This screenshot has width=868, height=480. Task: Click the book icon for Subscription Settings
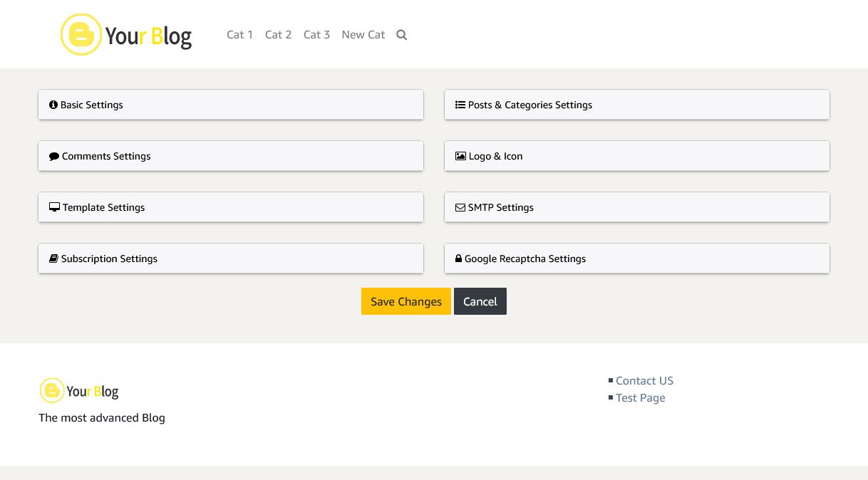(x=53, y=259)
